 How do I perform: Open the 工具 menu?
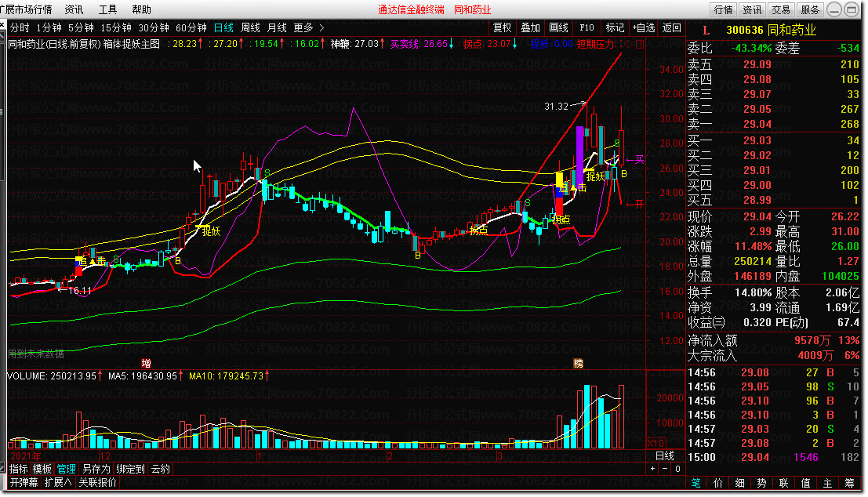(107, 9)
